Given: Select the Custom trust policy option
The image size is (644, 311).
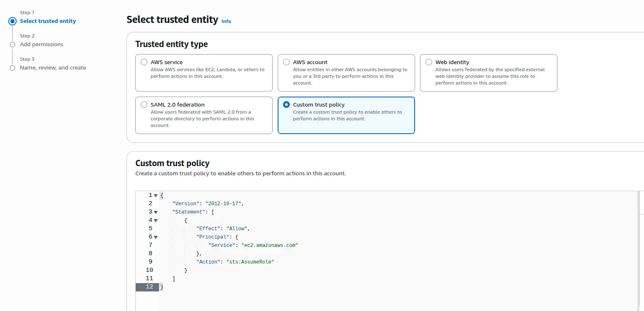Looking at the screenshot, I should pos(286,104).
